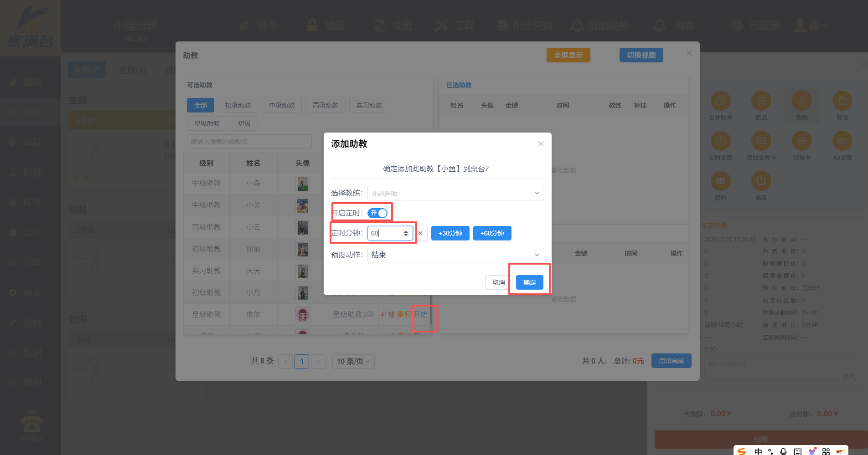Open the 10 条/页 page size dropdown
This screenshot has height=455, width=868.
click(x=353, y=362)
